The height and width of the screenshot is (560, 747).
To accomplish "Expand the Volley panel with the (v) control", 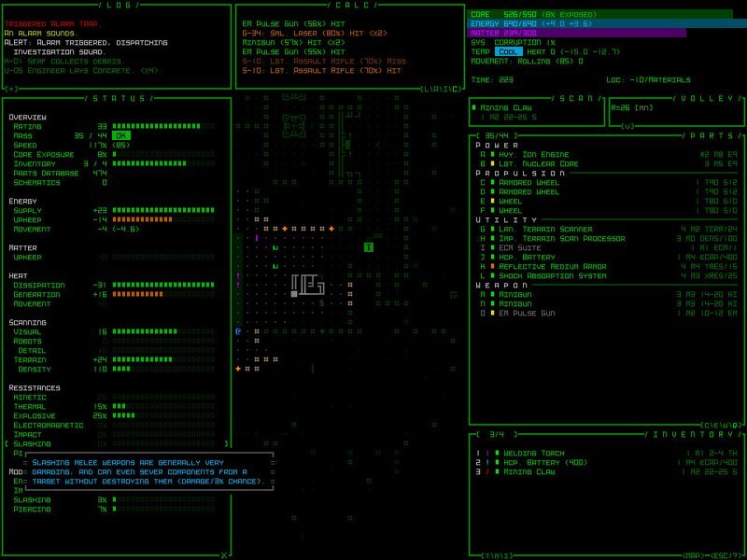I will pos(627,126).
